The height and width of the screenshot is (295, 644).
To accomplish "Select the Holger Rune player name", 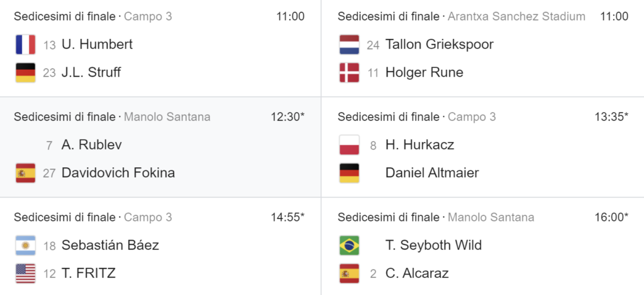I will click(x=425, y=73).
